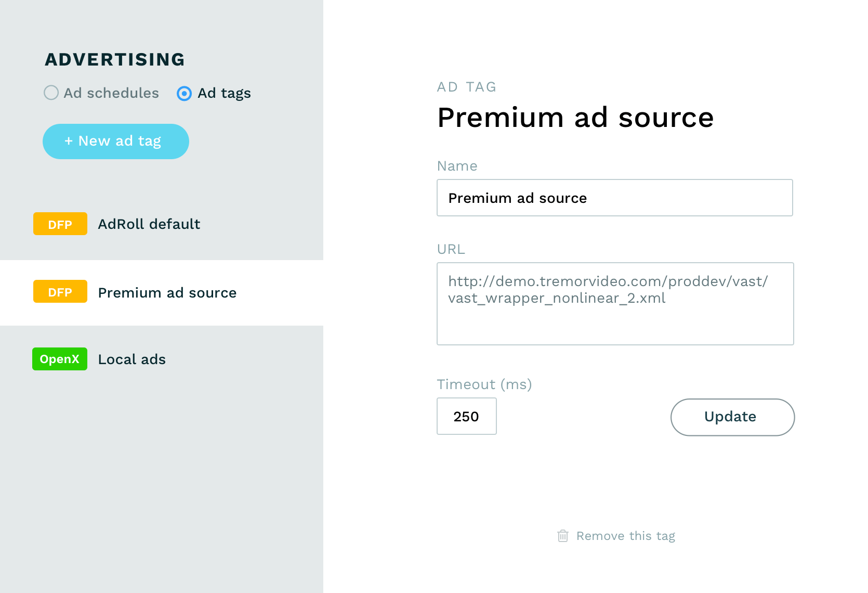Screen dimensions: 868x593
Task: Select the Premium ad source ad tag
Action: pos(167,292)
